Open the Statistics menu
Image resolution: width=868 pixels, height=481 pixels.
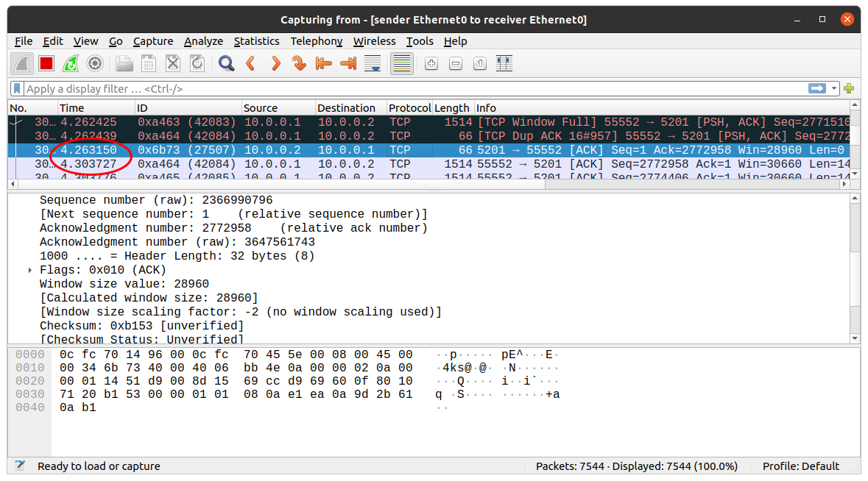point(256,41)
